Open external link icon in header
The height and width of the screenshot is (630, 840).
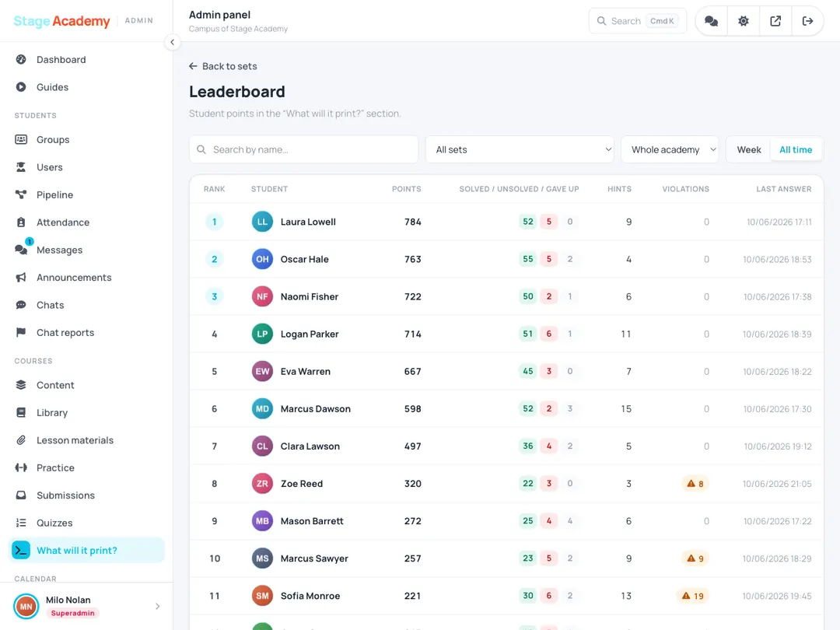(x=775, y=21)
